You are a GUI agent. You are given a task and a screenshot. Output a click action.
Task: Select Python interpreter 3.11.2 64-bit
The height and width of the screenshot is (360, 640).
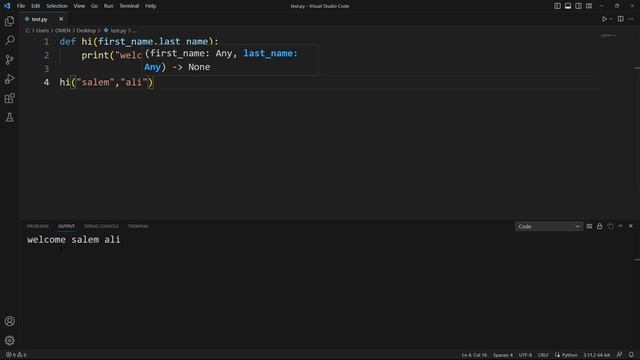[x=596, y=355]
